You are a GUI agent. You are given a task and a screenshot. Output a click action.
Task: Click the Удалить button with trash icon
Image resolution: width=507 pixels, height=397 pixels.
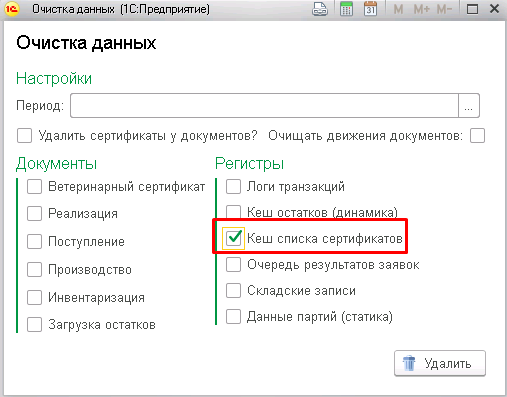click(x=440, y=363)
